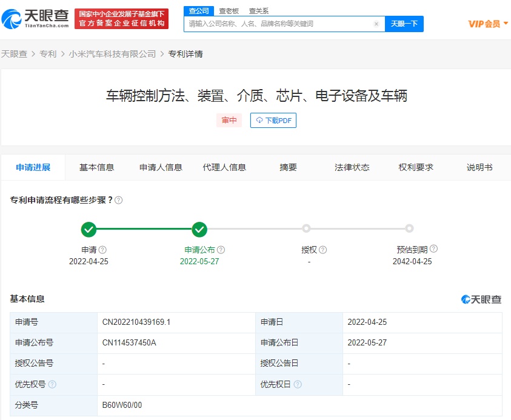Go to 专利 breadcrumb link
The image size is (511, 420).
[x=48, y=54]
